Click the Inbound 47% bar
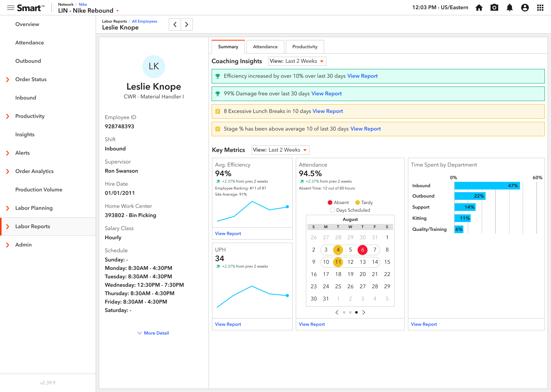 pyautogui.click(x=487, y=186)
